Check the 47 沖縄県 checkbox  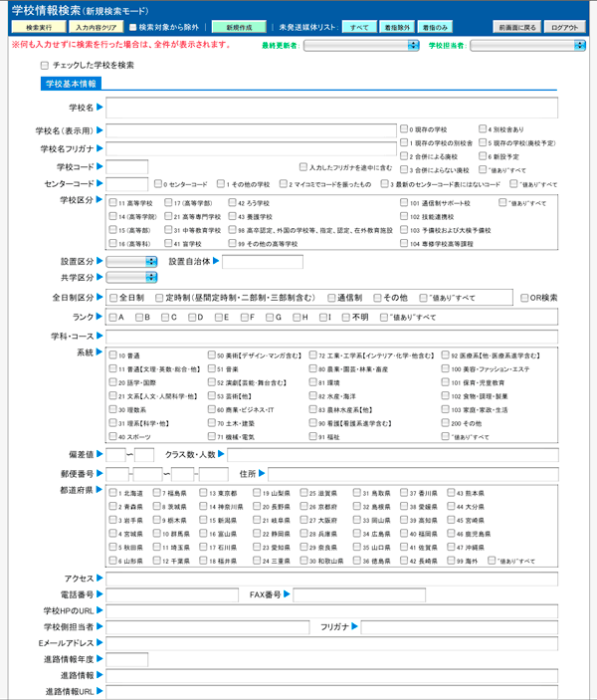point(451,547)
